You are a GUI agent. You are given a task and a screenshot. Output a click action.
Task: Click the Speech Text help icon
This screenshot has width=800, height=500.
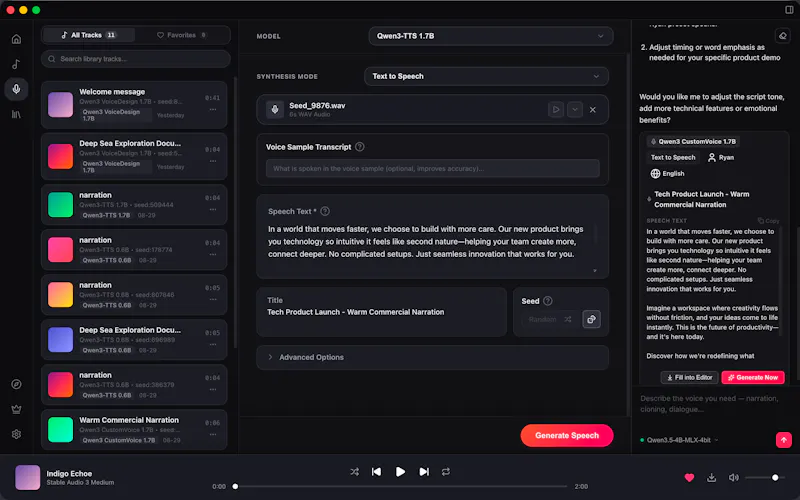tap(325, 211)
